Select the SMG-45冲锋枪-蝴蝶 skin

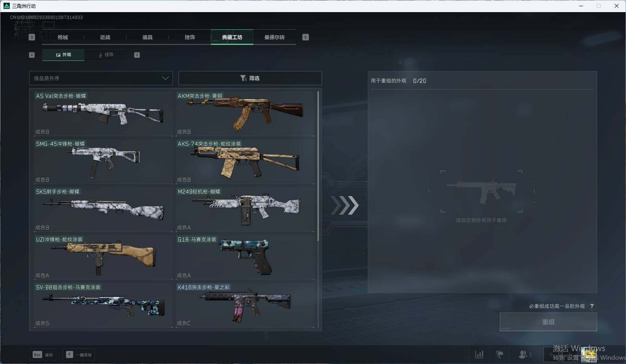[x=103, y=162]
